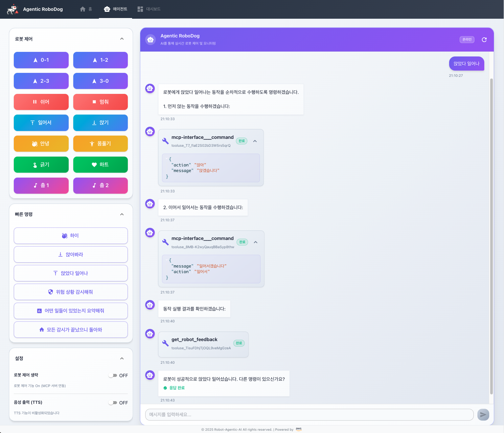Image resolution: width=504 pixels, height=433 pixels.
Task: Send robot along route 0-1
Action: pos(41,60)
